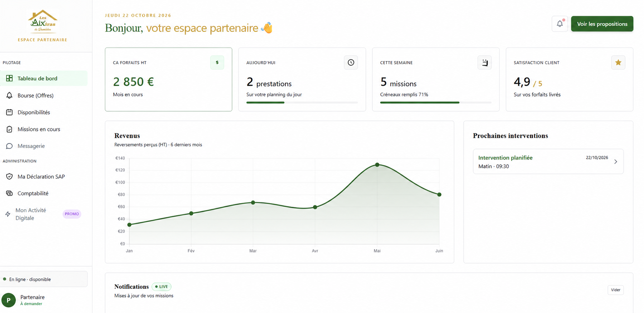Click the Bourse (Offres) bell icon
This screenshot has height=313, width=644.
coord(9,96)
